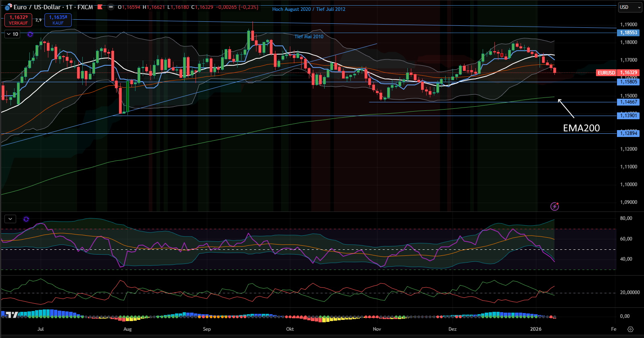Click the EMA200 text annotation

(x=581, y=128)
